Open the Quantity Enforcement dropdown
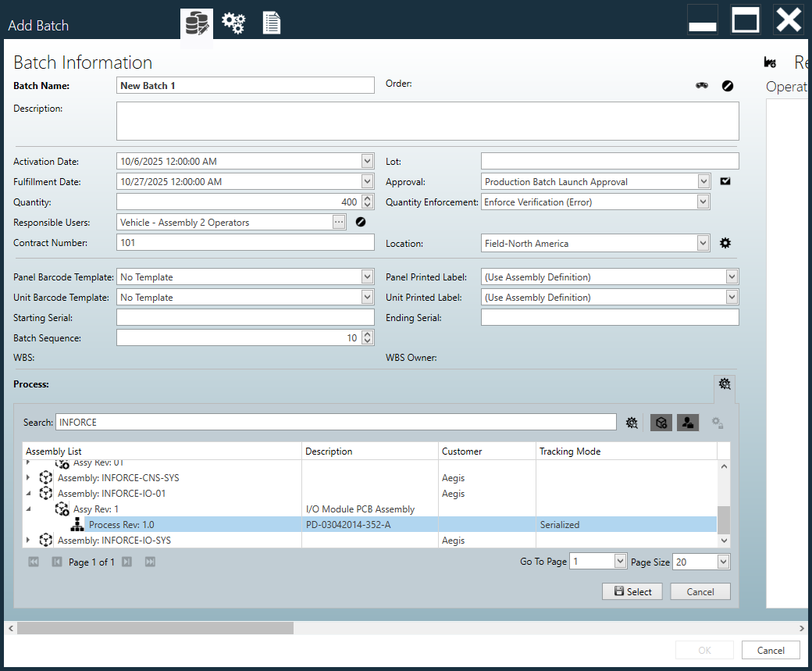812x671 pixels. click(x=703, y=202)
